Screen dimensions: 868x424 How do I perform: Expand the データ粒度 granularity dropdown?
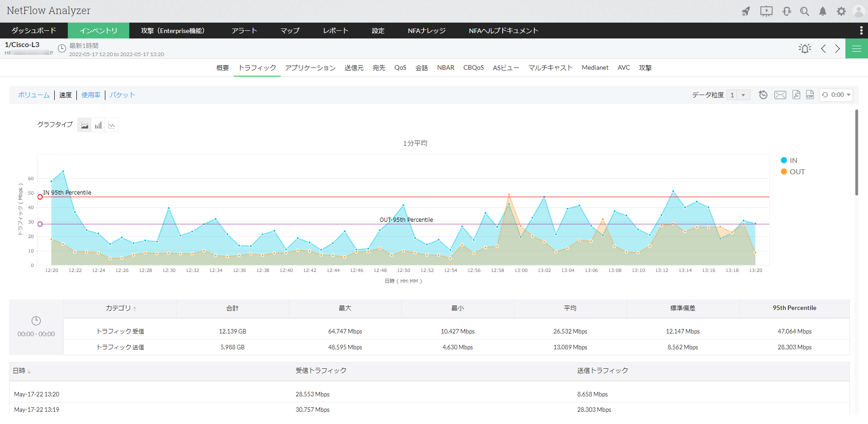tap(743, 95)
